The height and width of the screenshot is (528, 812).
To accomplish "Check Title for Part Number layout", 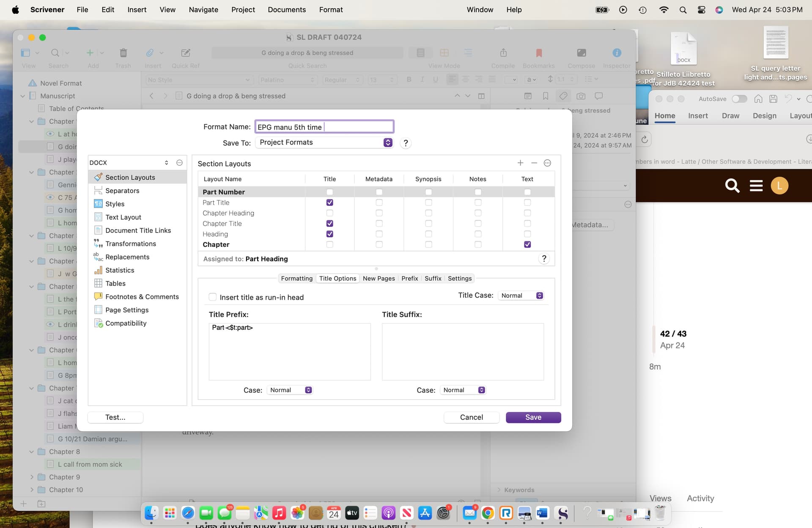I will [x=329, y=192].
